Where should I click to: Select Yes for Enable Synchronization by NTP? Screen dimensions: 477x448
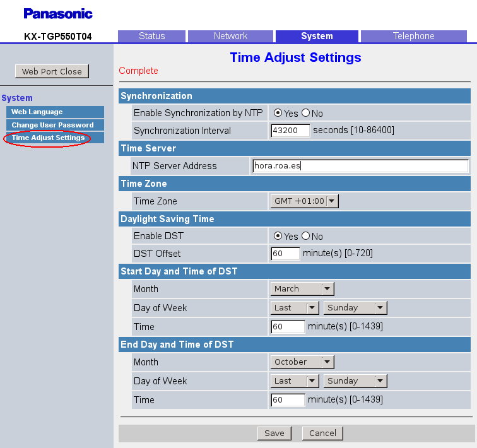(278, 113)
